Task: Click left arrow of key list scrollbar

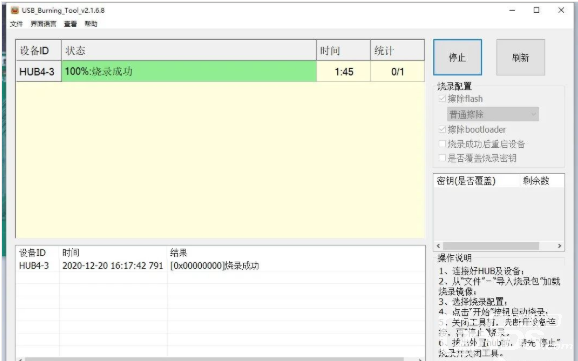Action: click(x=438, y=246)
